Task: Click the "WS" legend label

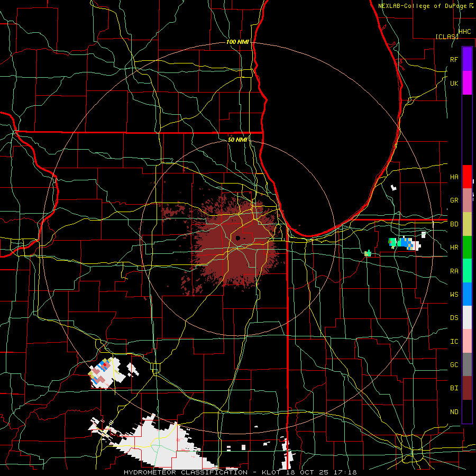Action: tap(454, 295)
